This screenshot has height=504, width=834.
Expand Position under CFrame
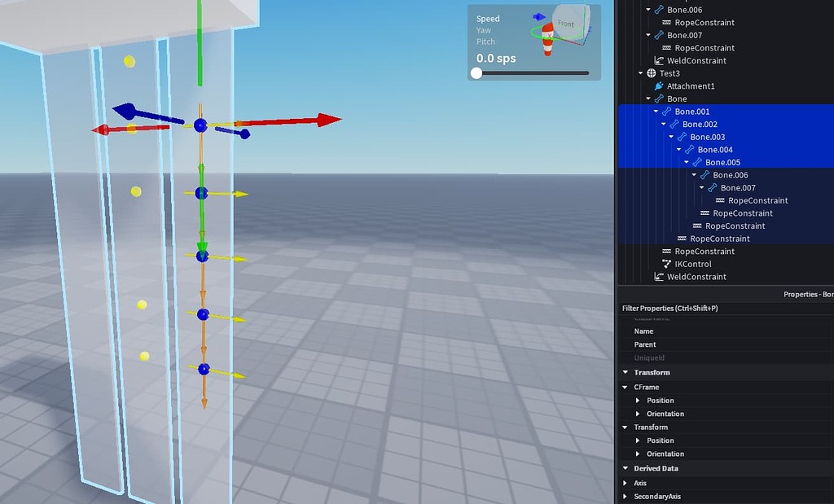[x=638, y=401]
